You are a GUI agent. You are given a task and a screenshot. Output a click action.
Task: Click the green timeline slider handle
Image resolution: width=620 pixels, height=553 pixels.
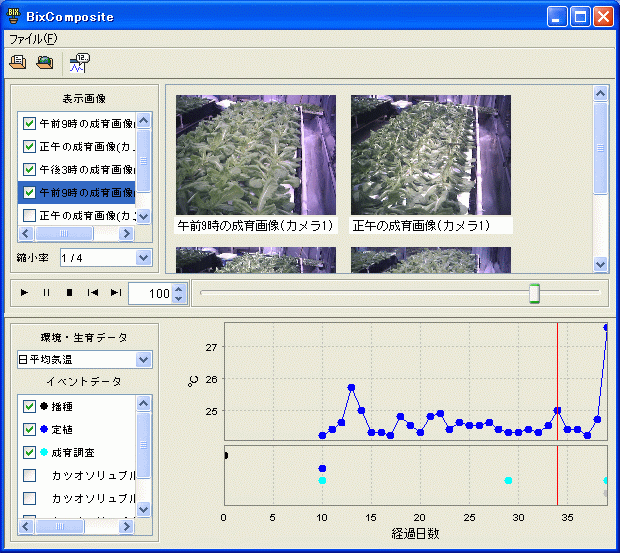pyautogui.click(x=534, y=293)
